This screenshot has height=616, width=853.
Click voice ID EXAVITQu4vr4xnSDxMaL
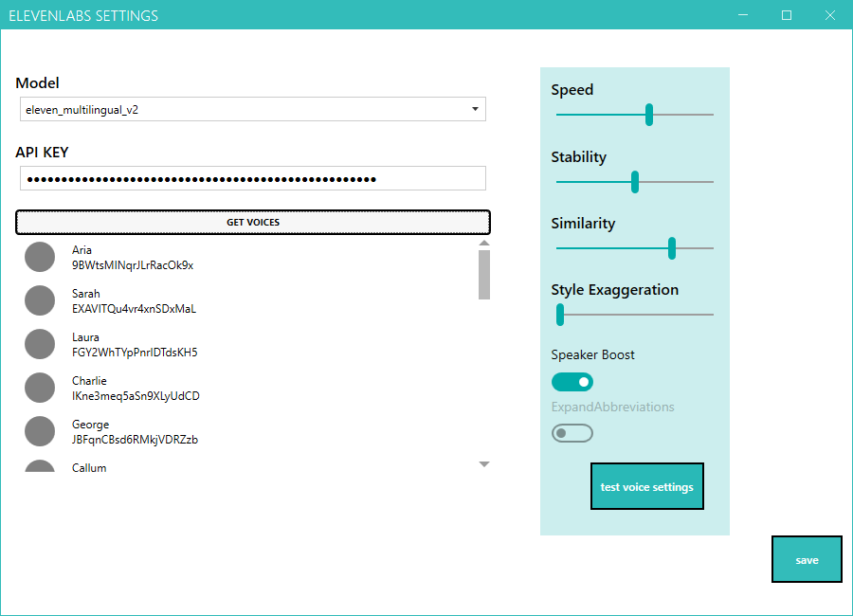(x=134, y=309)
